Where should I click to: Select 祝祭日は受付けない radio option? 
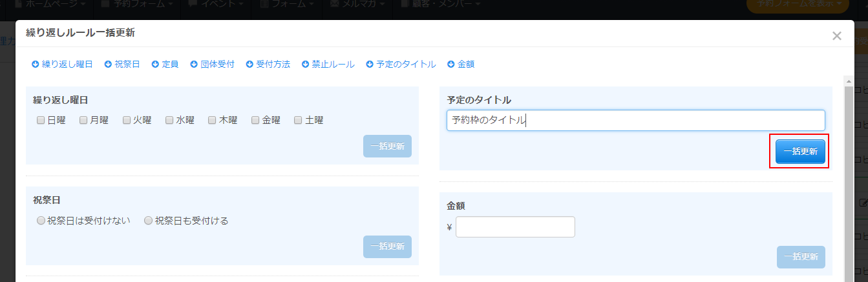41,221
